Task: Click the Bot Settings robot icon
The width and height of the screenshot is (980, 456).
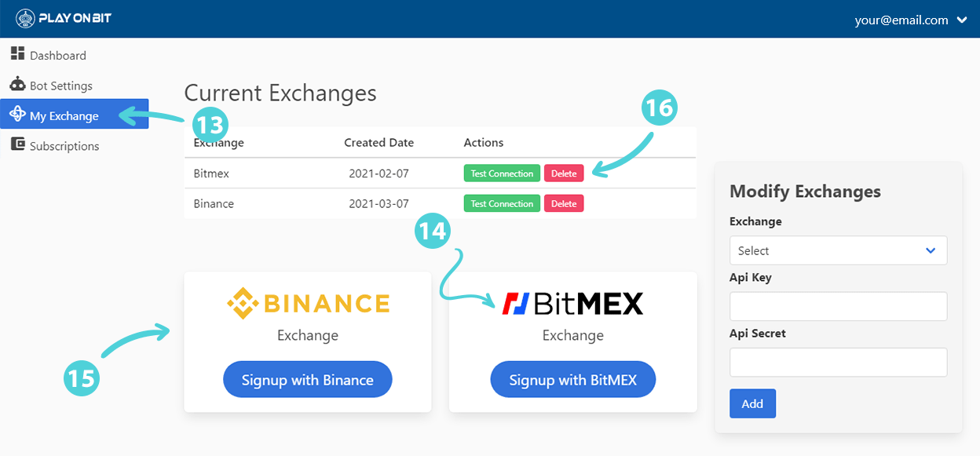Action: coord(17,84)
